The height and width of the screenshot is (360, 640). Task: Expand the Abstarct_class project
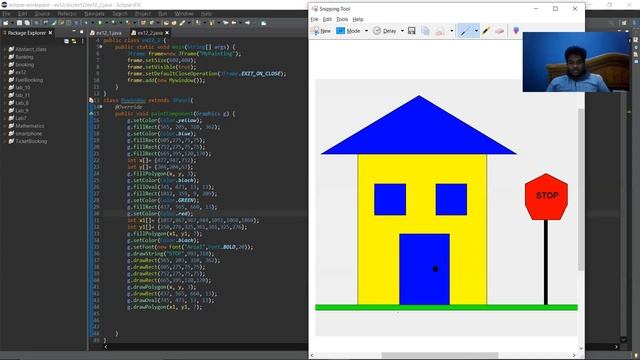click(5, 49)
